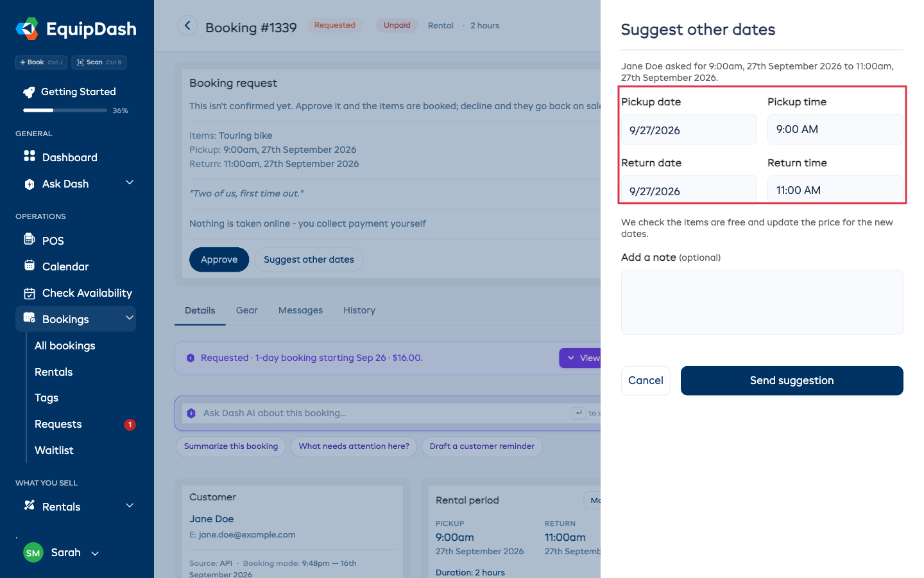This screenshot has width=924, height=578.
Task: Collapse the Bookings menu chevron
Action: click(x=130, y=317)
